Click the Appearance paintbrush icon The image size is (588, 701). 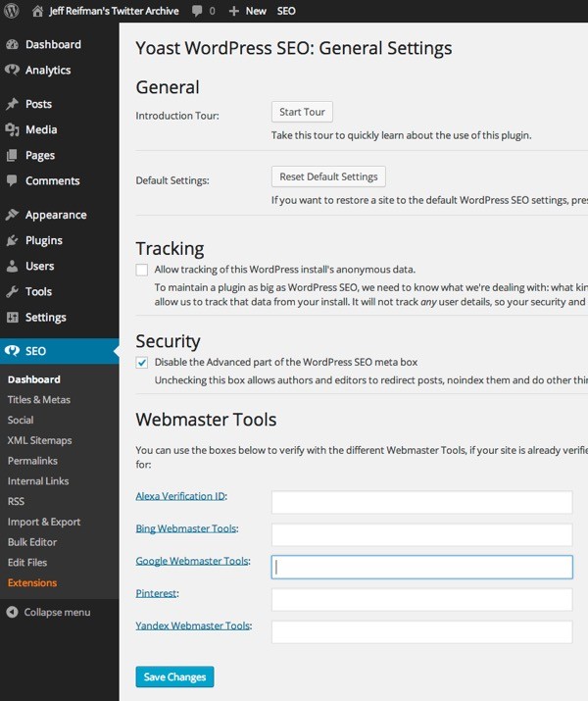click(12, 215)
